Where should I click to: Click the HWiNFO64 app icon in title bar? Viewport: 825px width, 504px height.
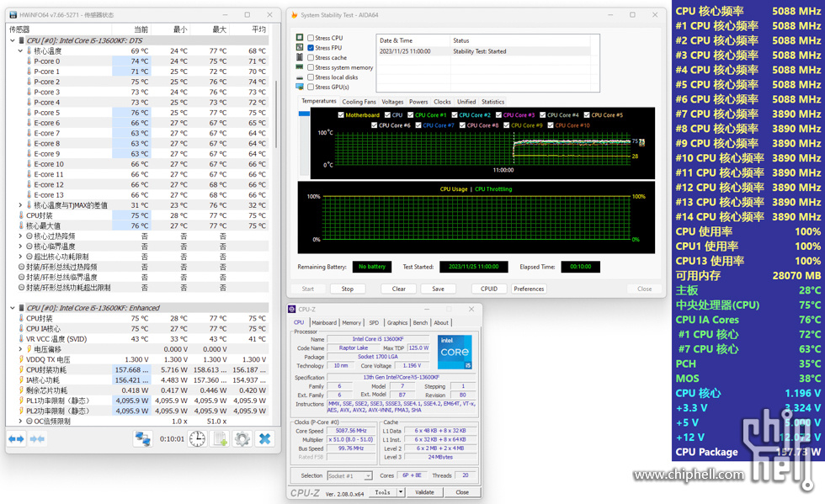(x=13, y=15)
